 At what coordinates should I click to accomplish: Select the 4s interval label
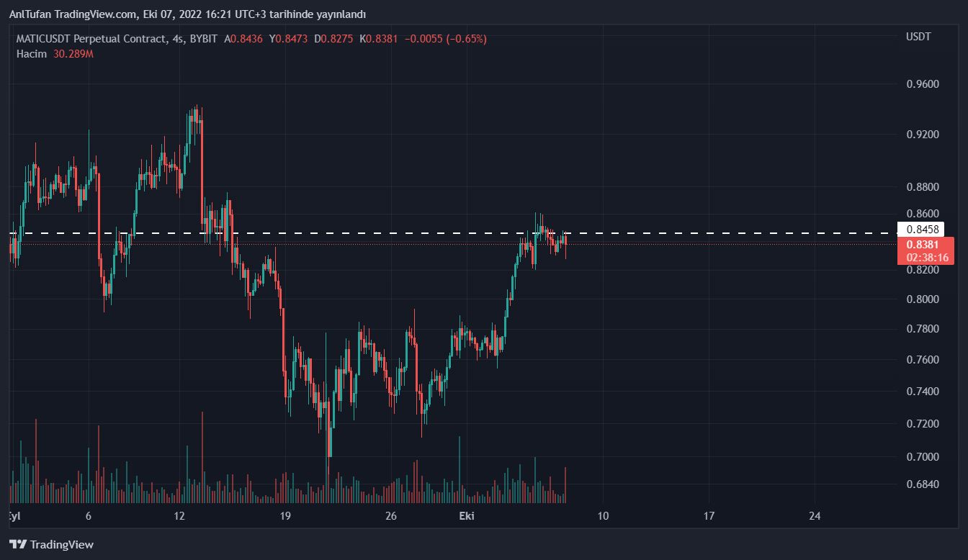[x=178, y=39]
